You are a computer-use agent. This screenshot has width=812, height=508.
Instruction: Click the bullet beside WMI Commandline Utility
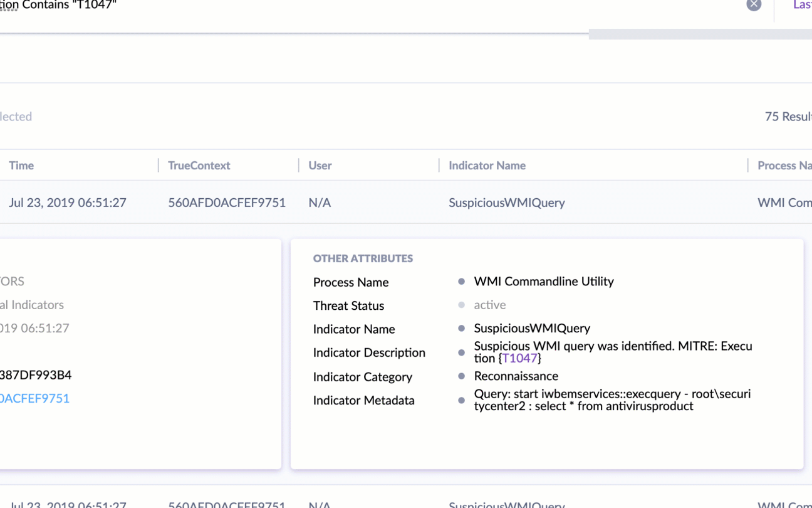pyautogui.click(x=462, y=282)
